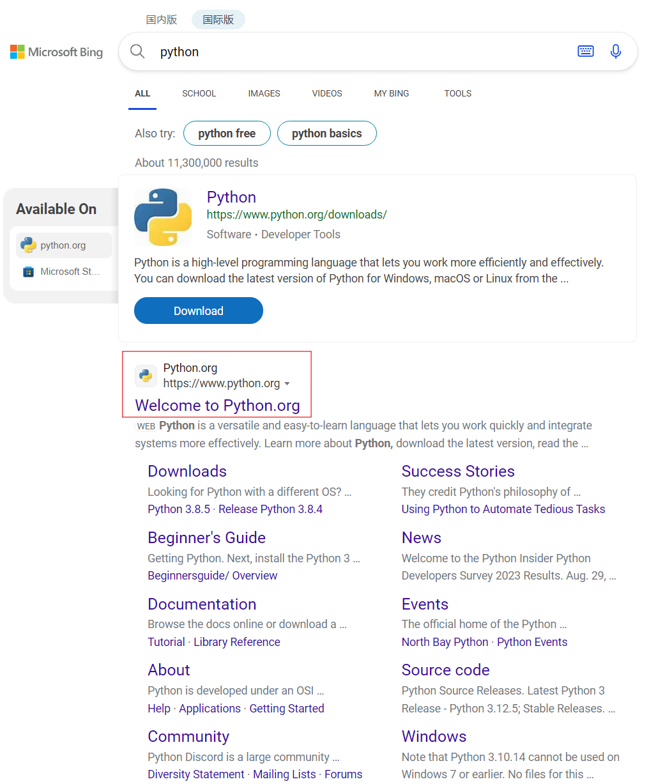Open the VIDEOS tab

click(326, 93)
